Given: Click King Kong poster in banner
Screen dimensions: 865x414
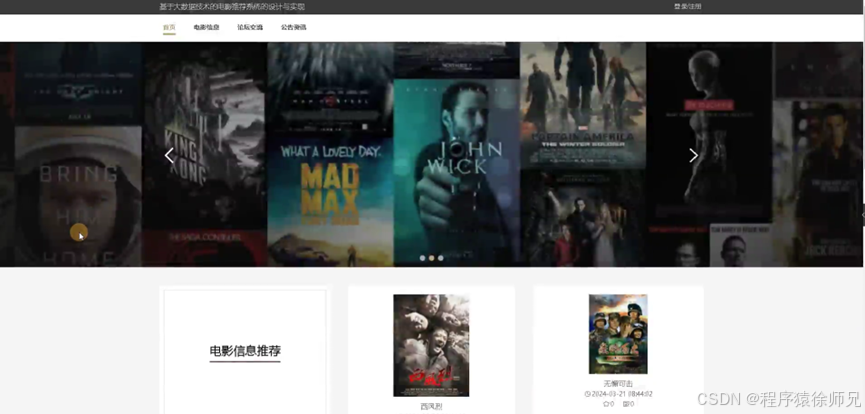Looking at the screenshot, I should [205, 138].
